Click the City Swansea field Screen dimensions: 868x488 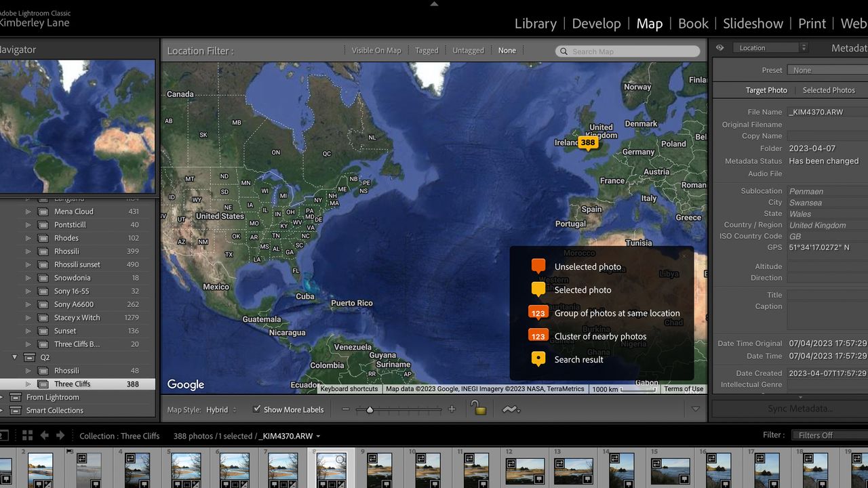coord(827,203)
